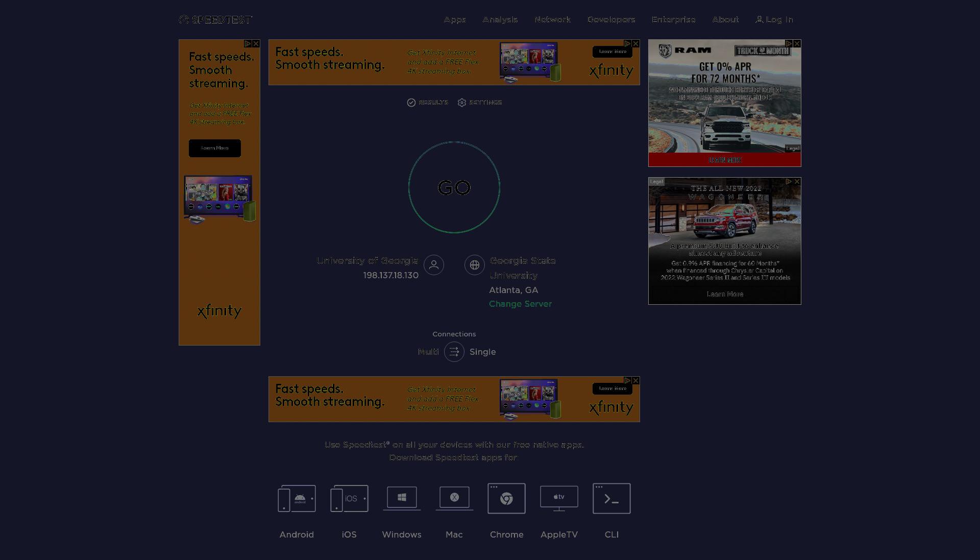Click the CLI text label

click(x=611, y=534)
